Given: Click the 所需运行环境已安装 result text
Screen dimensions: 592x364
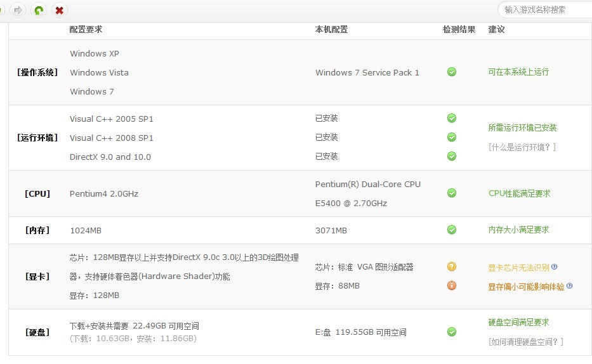Looking at the screenshot, I should tap(523, 127).
